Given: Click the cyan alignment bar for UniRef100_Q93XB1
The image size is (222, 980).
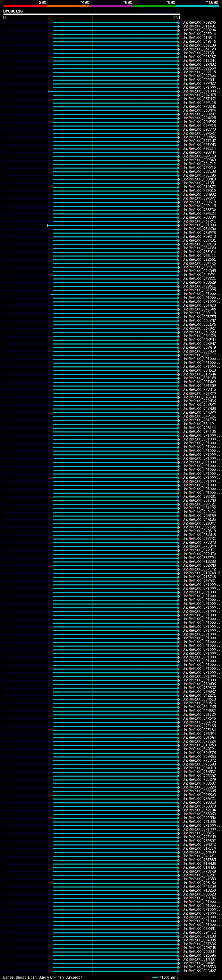Looking at the screenshot, I should 116,497.
